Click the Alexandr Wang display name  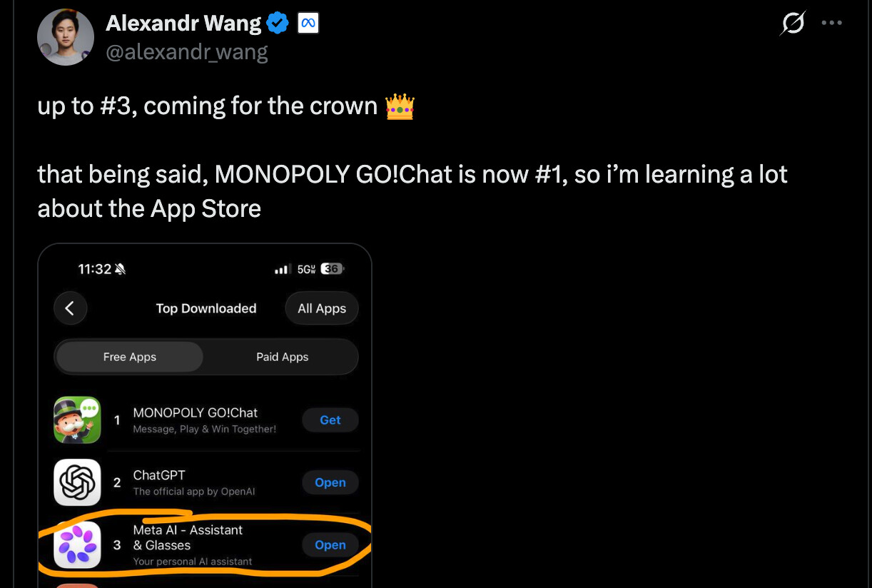click(x=183, y=24)
